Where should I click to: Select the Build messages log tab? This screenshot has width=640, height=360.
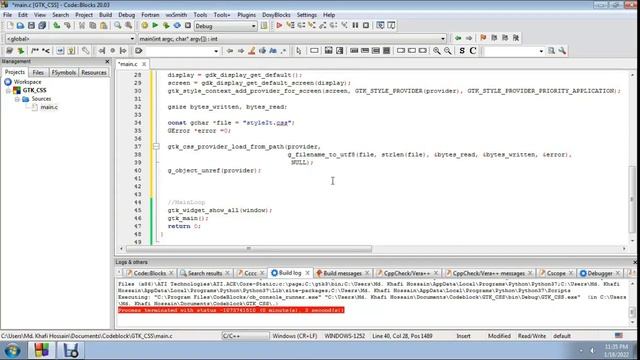(x=342, y=273)
